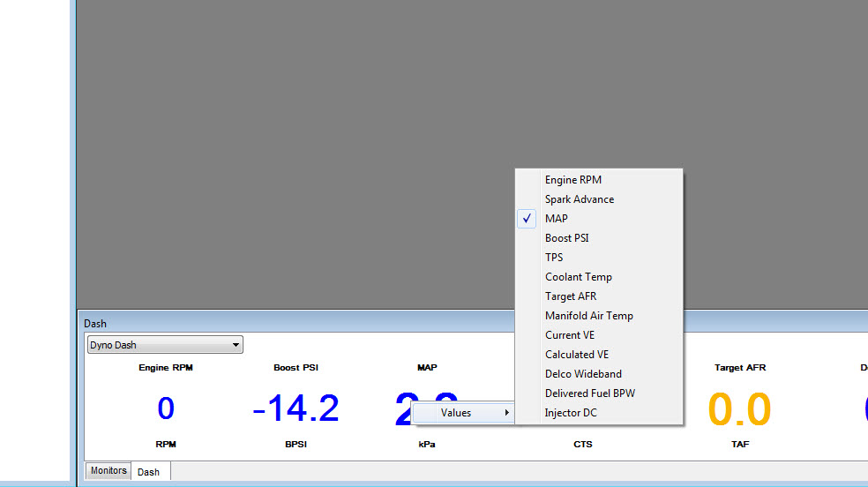868x487 pixels.
Task: Click the Dash panel title bar
Action: pos(296,323)
